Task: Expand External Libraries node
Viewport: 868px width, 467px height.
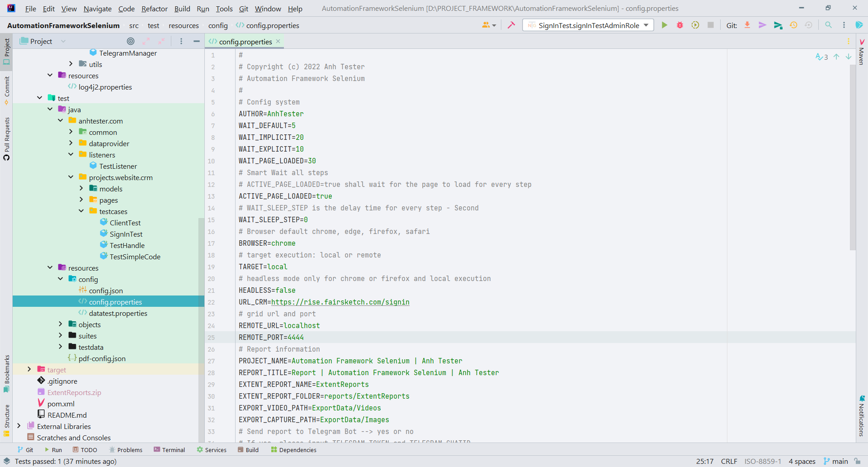Action: (x=19, y=426)
